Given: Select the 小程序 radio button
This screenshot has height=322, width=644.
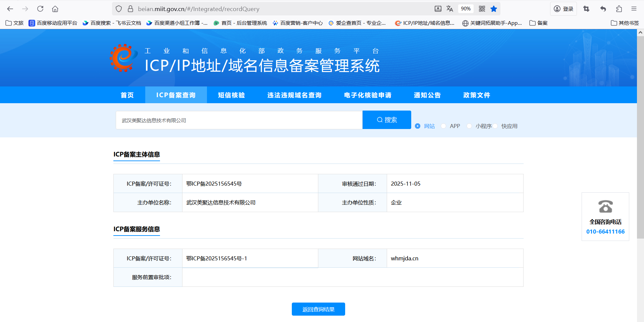Looking at the screenshot, I should 469,126.
